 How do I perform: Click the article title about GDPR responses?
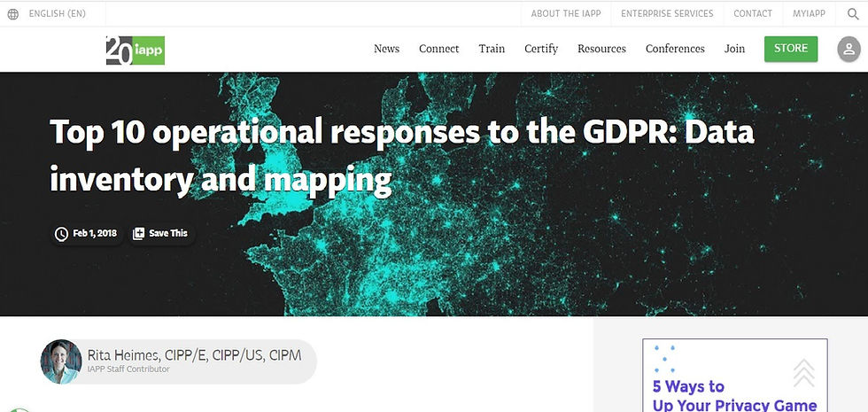(x=401, y=156)
